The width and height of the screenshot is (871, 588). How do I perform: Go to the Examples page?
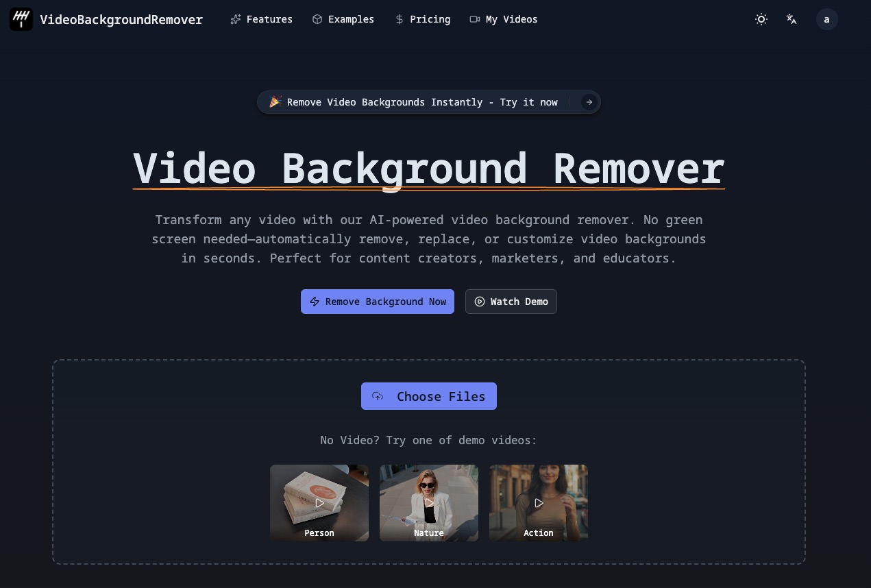[343, 19]
